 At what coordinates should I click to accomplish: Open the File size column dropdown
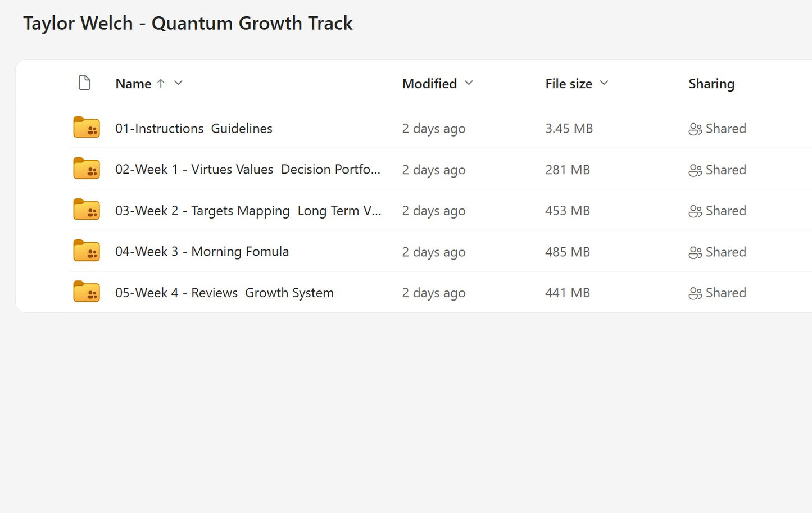(x=604, y=83)
